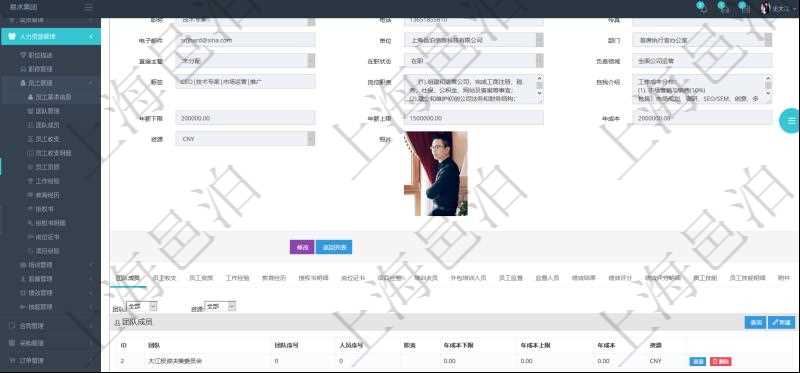Click the 查询 button in 团队成员 panel
This screenshot has height=373, width=800.
click(x=755, y=322)
